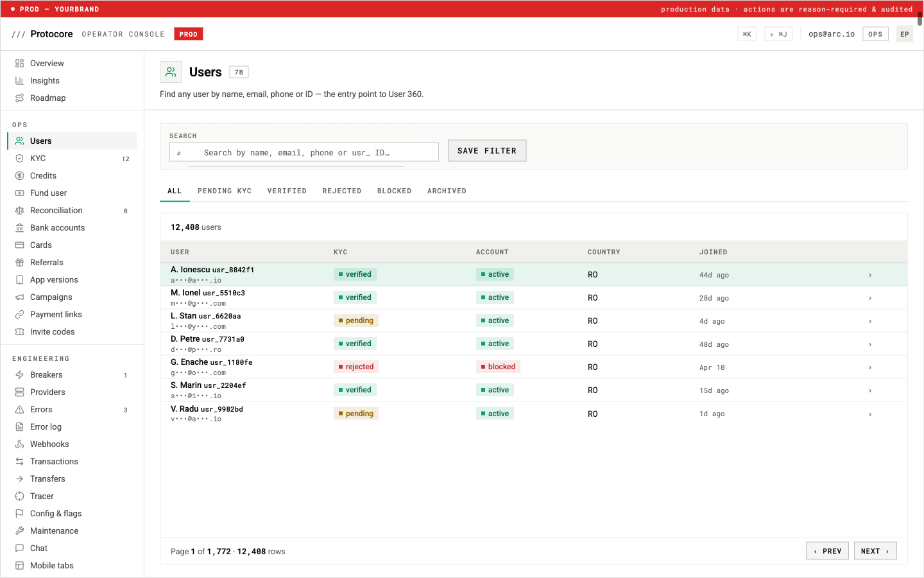
Task: Click the Error log document icon
Action: click(x=19, y=427)
